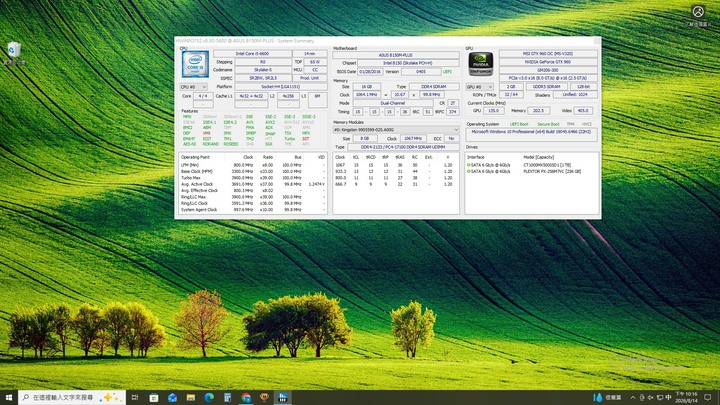720x405 pixels.
Task: Click the Copilot sparkle icon in the search box
Action: click(x=111, y=397)
